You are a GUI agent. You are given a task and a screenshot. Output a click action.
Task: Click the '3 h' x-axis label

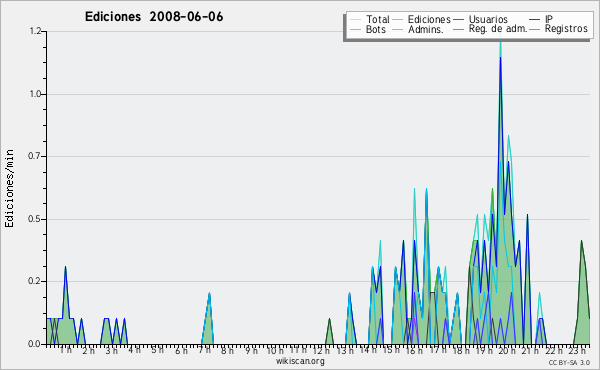pyautogui.click(x=112, y=350)
